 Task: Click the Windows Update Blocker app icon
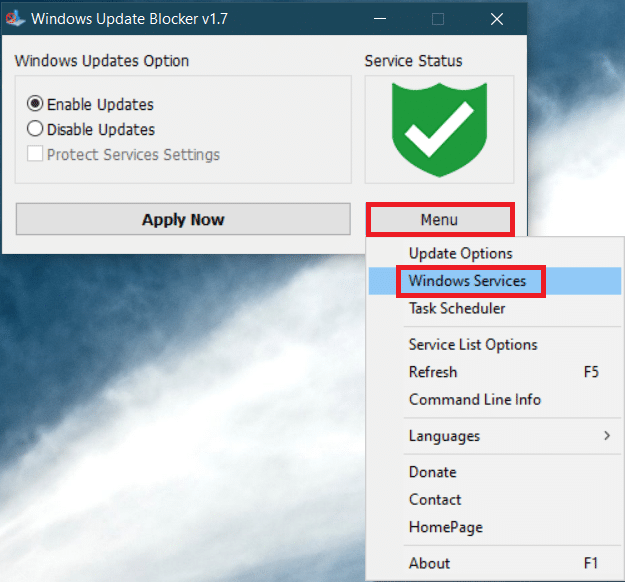(x=15, y=19)
